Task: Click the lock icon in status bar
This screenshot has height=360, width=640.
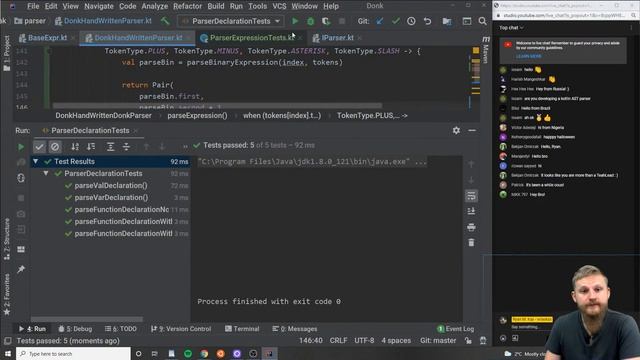Action: coord(468,340)
